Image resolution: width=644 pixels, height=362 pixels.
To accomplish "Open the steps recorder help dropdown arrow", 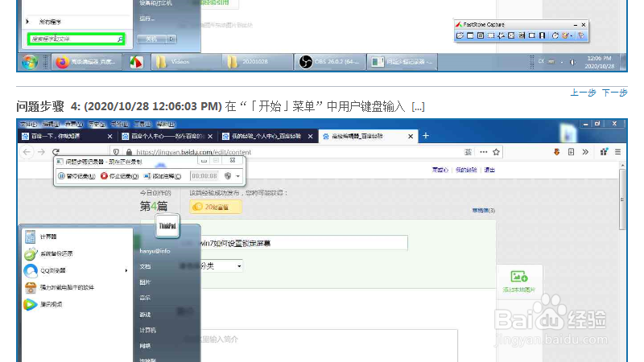I will click(237, 176).
